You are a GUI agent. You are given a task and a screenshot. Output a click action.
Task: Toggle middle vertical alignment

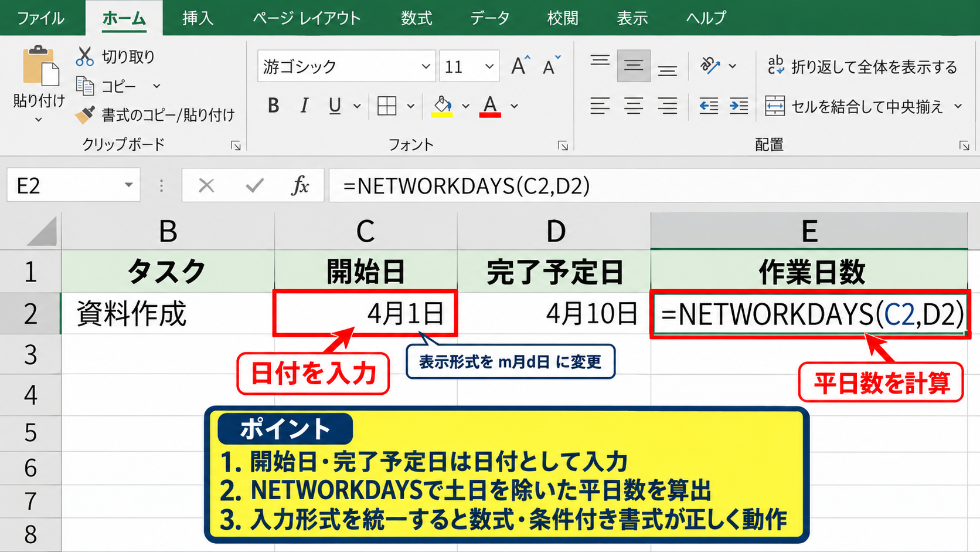tap(634, 66)
